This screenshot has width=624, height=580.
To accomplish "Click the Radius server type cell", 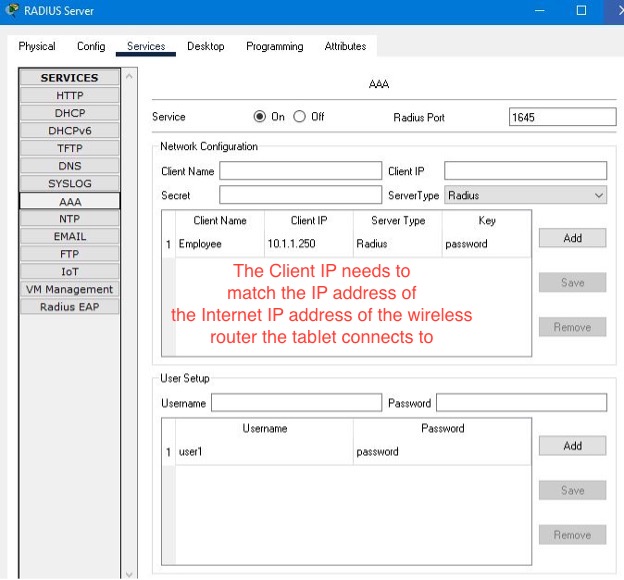I will tap(398, 244).
